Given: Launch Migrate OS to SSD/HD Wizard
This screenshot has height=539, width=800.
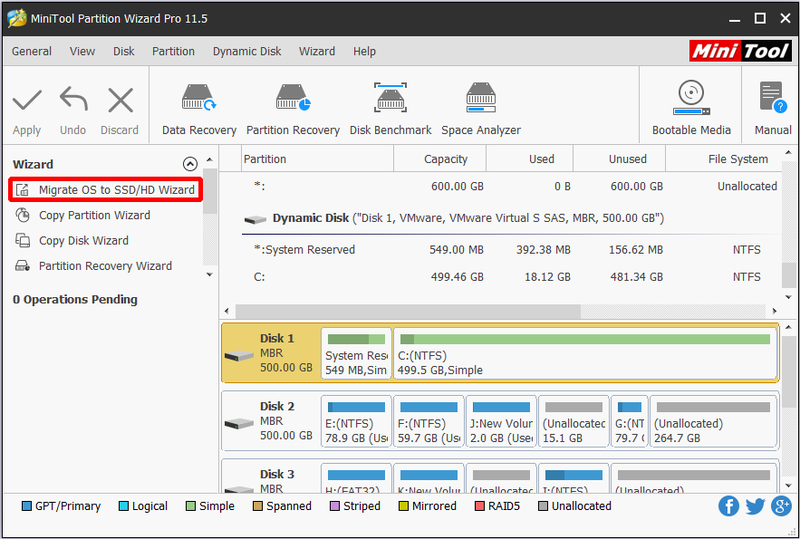Looking at the screenshot, I should click(106, 190).
